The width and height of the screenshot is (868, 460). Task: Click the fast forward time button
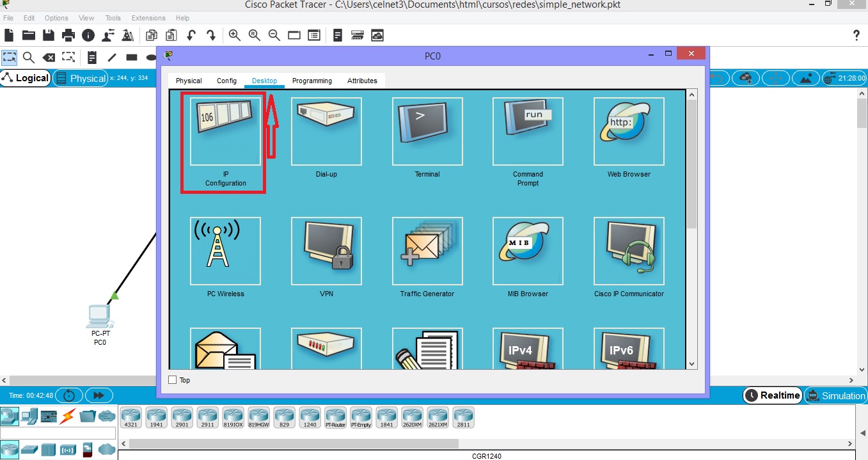point(99,395)
